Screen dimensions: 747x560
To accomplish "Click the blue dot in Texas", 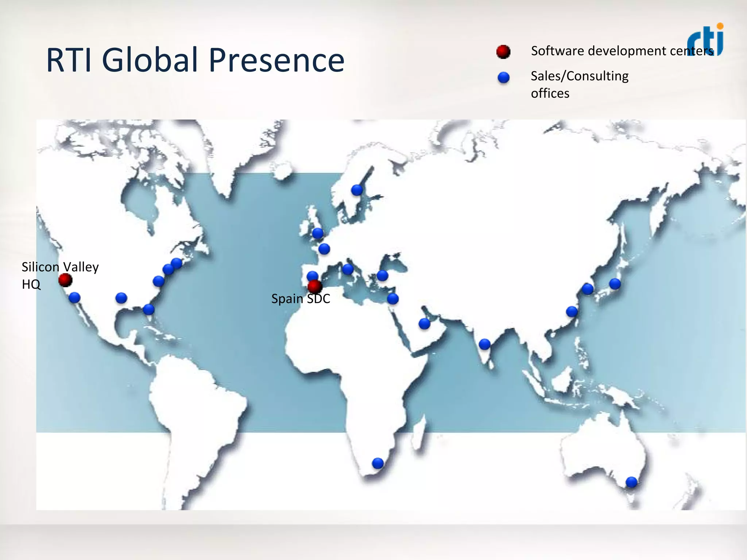I will click(121, 298).
